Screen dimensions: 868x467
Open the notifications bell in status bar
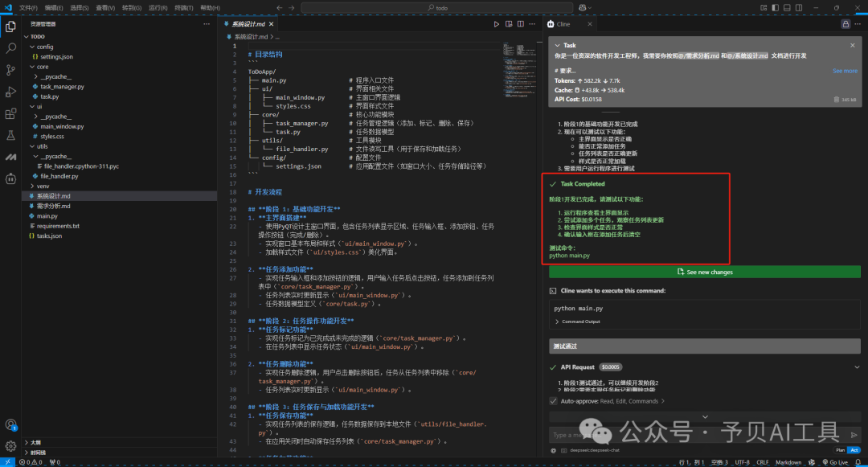click(858, 462)
